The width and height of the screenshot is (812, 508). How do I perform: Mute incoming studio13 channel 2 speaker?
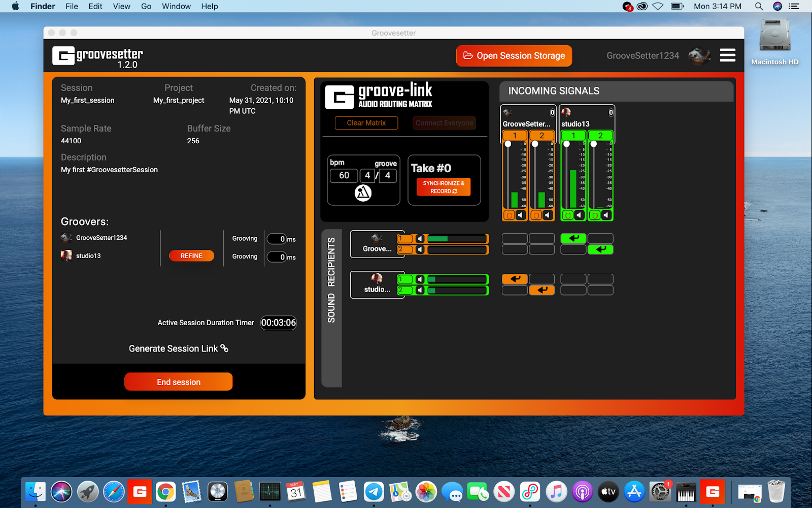[x=606, y=215]
